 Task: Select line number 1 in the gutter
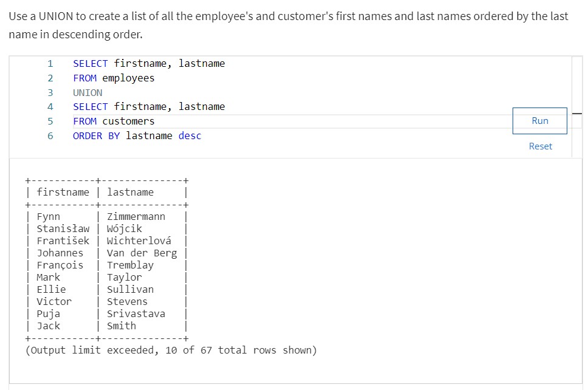pyautogui.click(x=49, y=63)
